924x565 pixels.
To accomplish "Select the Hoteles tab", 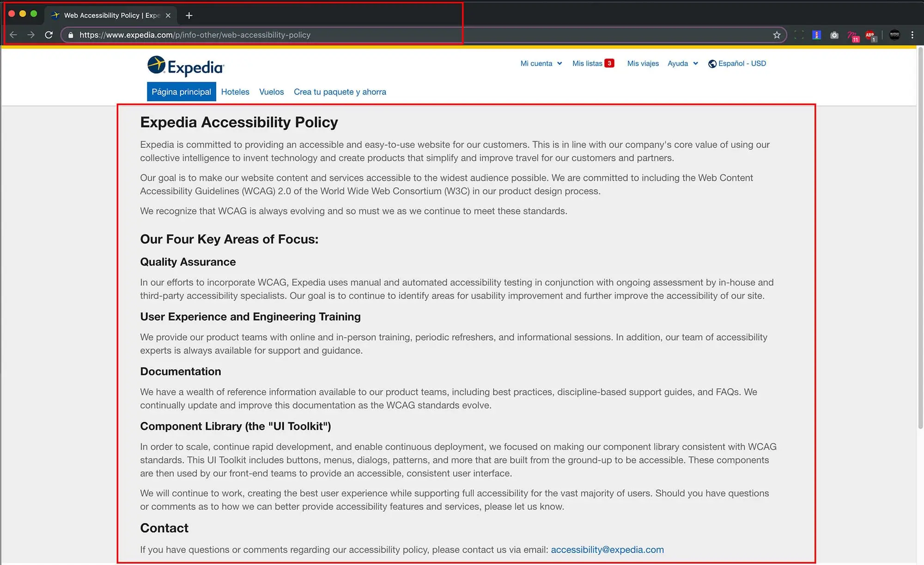I will (x=235, y=92).
